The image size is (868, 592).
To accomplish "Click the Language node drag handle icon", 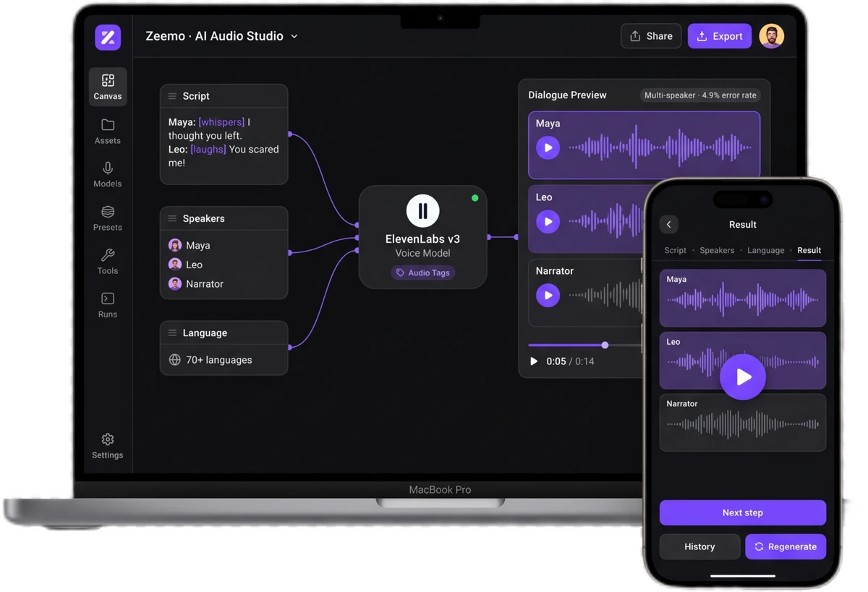I will coord(172,333).
